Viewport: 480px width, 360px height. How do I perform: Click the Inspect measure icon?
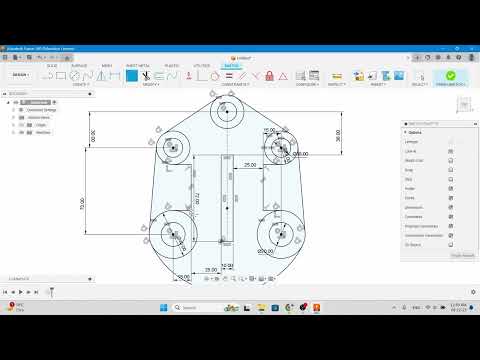[x=337, y=76]
